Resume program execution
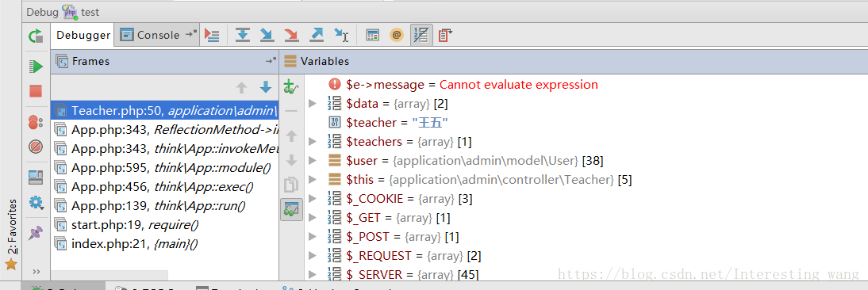This screenshot has height=290, width=868. click(x=36, y=67)
